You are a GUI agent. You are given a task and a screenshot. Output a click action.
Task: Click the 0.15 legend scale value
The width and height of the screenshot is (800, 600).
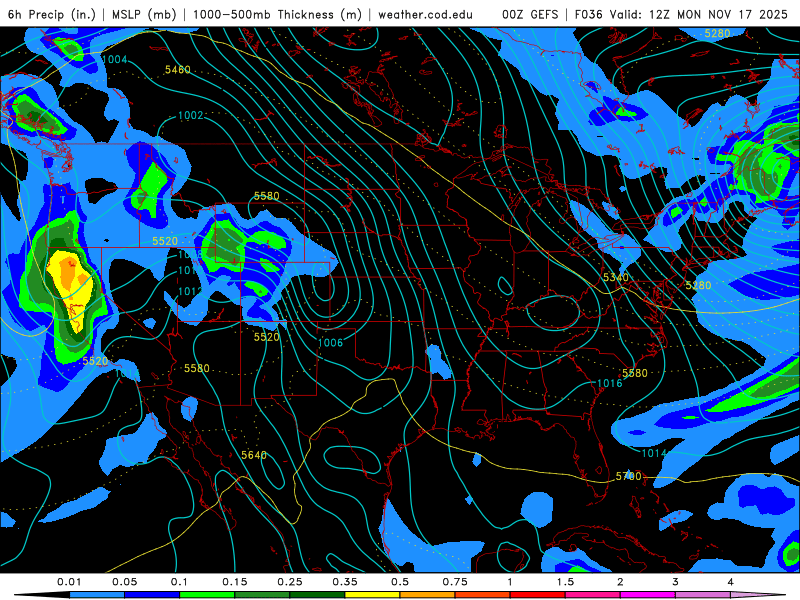pos(235,582)
